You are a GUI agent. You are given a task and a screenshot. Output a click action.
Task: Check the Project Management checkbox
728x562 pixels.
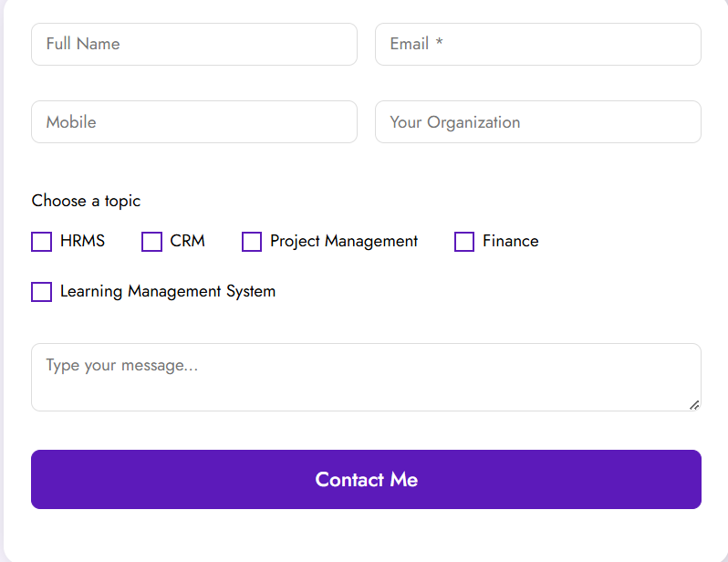pyautogui.click(x=252, y=242)
